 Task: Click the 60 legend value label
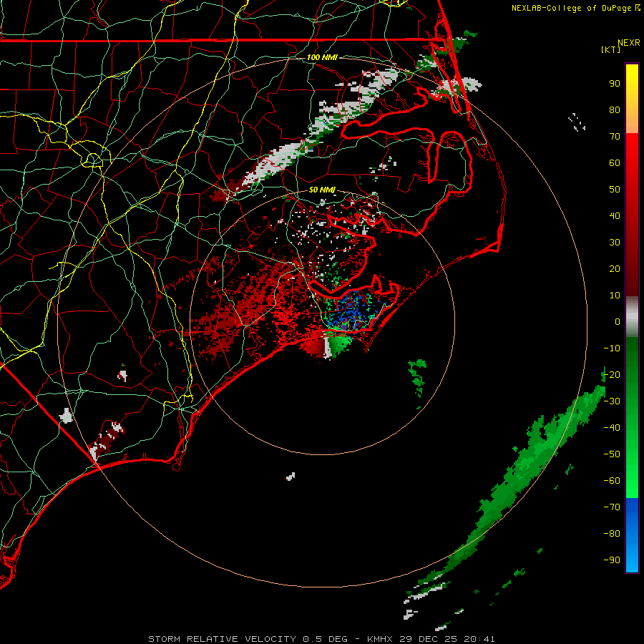click(615, 163)
